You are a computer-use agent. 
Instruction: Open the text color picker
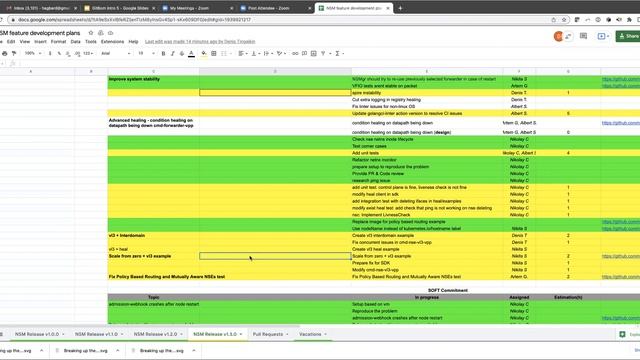click(x=191, y=53)
